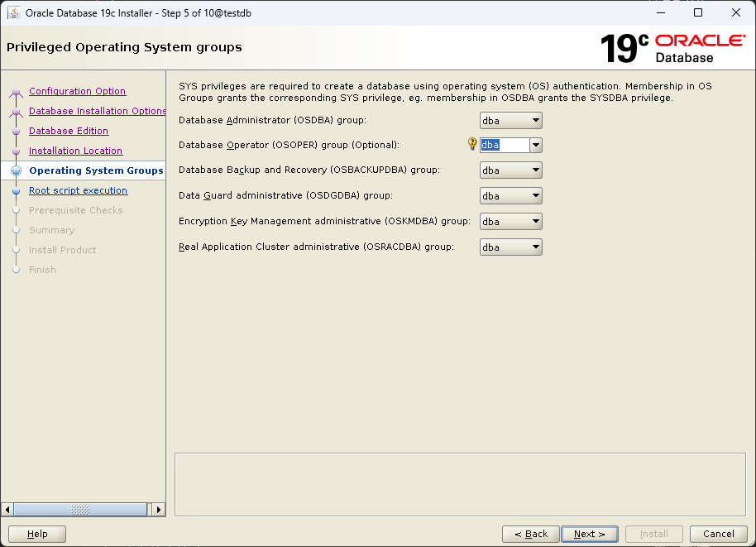Open the OSDGDBA group dropdown
Viewport: 756px width, 547px height.
tap(510, 196)
